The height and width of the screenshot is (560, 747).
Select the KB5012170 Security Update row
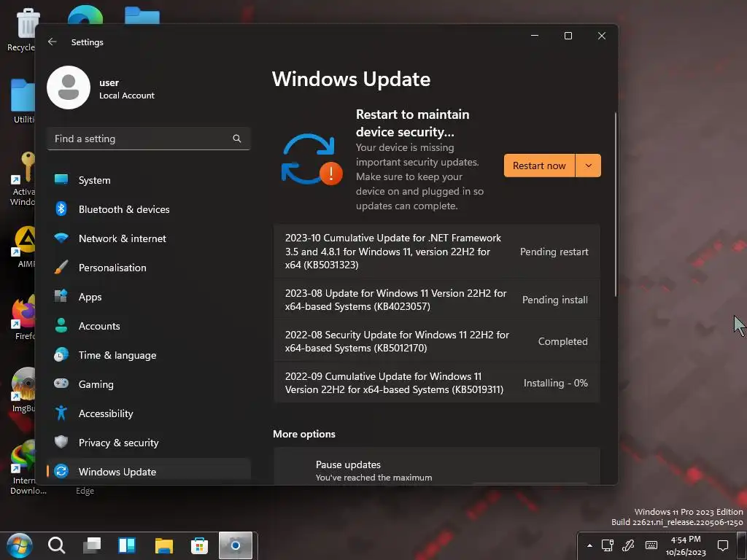437,341
